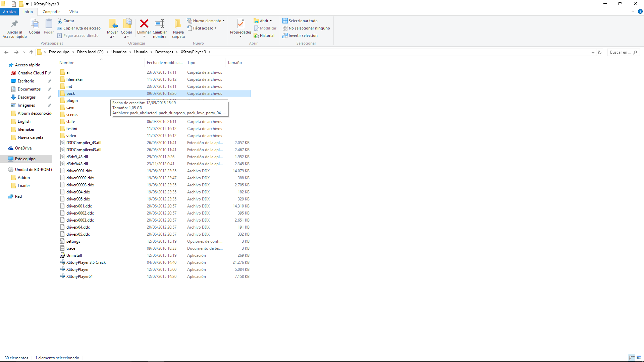Click the red Eliminar icon

(144, 23)
